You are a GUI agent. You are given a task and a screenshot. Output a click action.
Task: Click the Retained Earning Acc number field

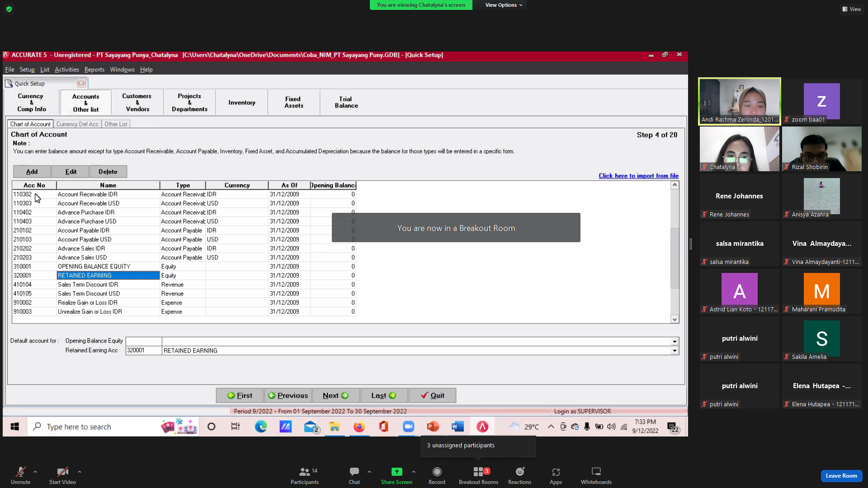pyautogui.click(x=144, y=351)
